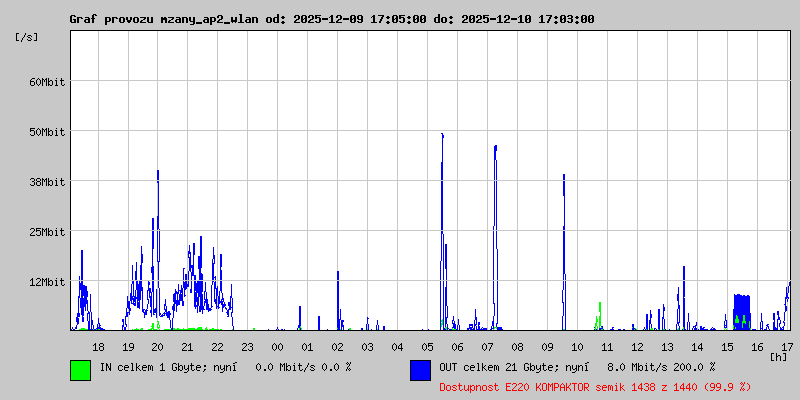This screenshot has width=800, height=400.
Task: Click the solid blue block after 15h
Action: [x=742, y=311]
